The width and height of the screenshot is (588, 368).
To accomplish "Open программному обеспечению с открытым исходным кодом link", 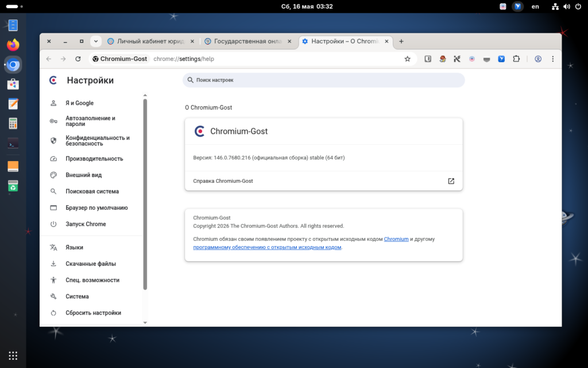I will (x=267, y=247).
